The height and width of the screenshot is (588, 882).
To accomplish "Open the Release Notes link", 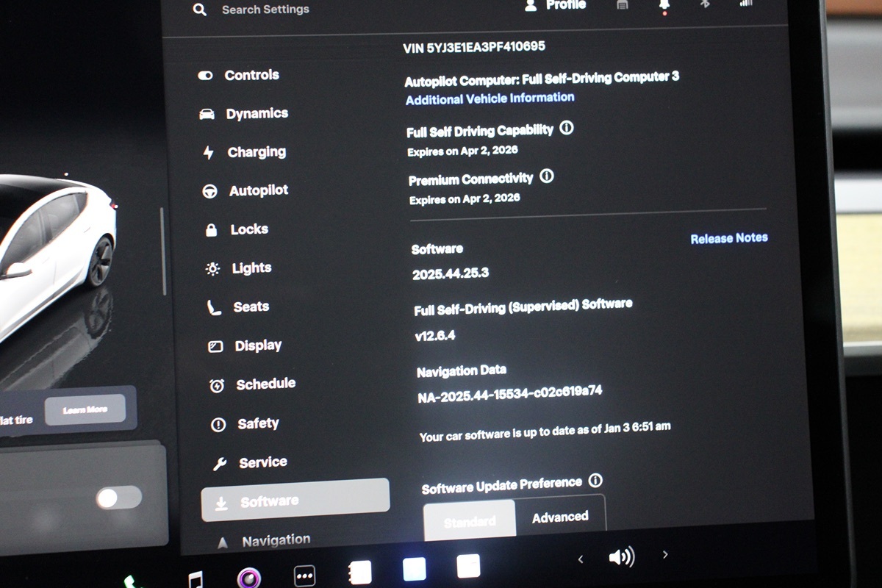I will (x=728, y=238).
